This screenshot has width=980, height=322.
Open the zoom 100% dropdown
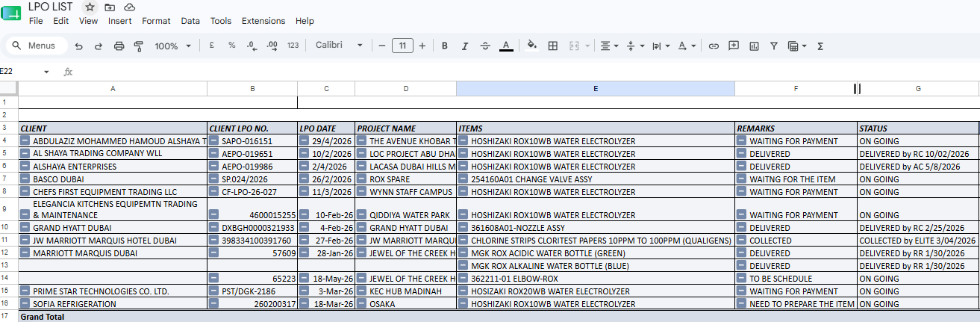(172, 46)
